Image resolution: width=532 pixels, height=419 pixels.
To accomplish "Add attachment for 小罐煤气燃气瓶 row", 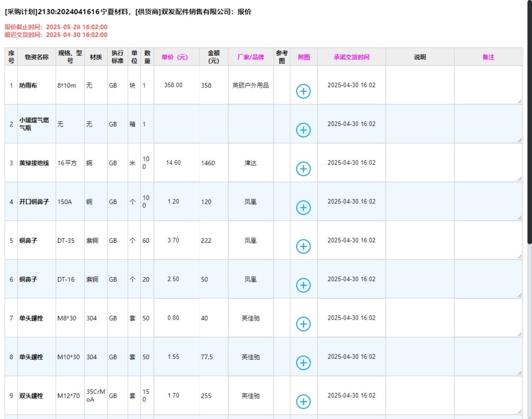I will (303, 130).
